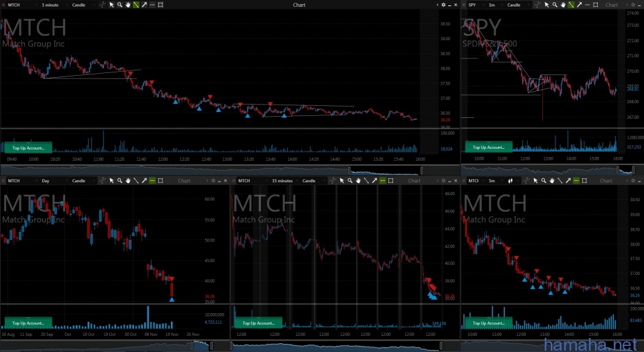Activate the zoom magnifier in the MTCH 15 minutes chart
644x352 pixels.
350,180
